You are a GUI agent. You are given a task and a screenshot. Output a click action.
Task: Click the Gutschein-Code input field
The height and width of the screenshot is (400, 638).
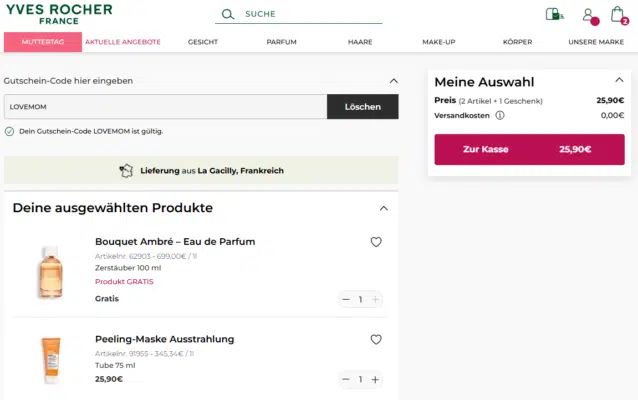pyautogui.click(x=165, y=107)
